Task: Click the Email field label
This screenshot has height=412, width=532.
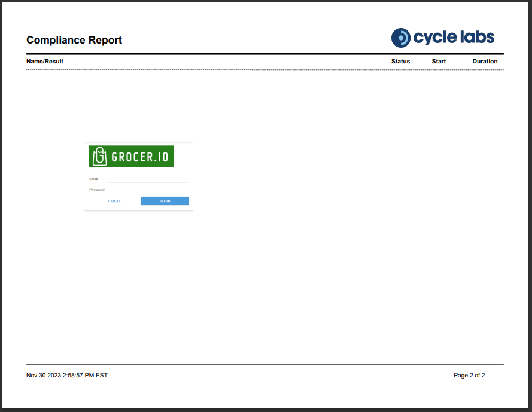Action: pos(93,179)
